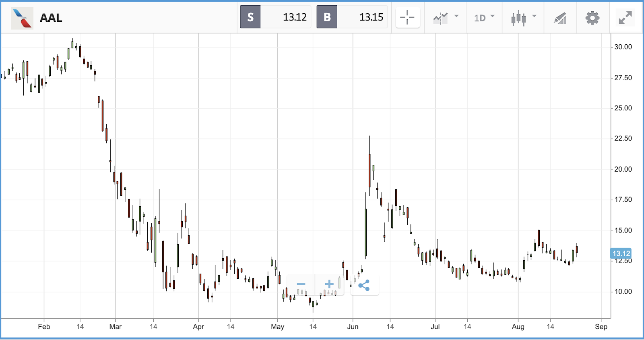Click the Sep date axis label

(x=601, y=327)
